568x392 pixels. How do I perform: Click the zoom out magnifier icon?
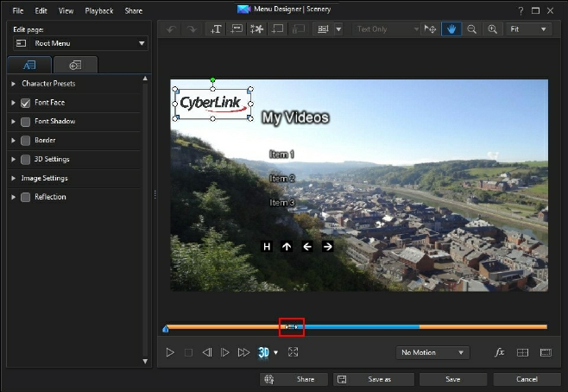click(472, 29)
